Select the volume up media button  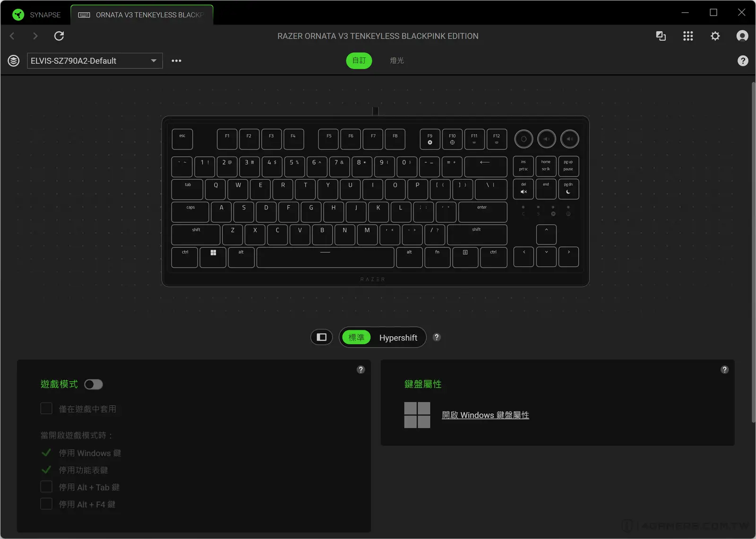570,139
